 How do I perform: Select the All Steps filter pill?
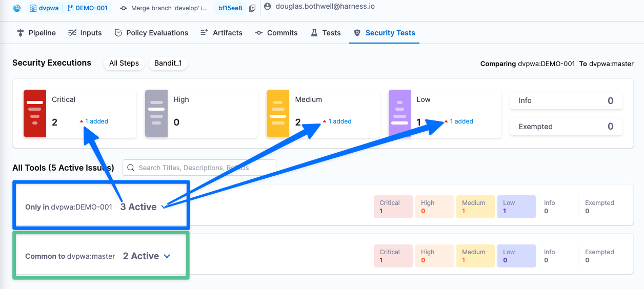pyautogui.click(x=124, y=63)
